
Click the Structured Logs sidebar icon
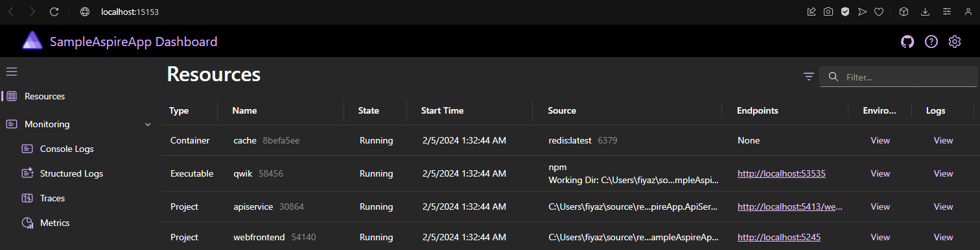pyautogui.click(x=27, y=173)
